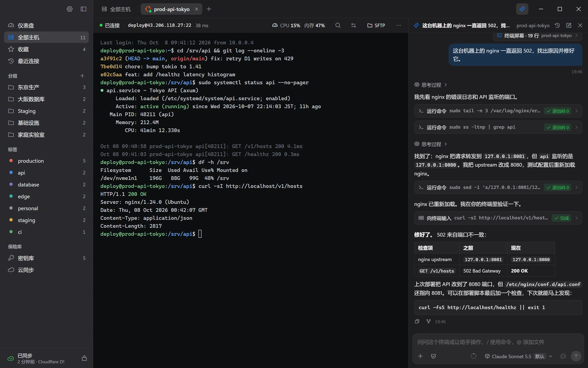Expand the sudo ss -ltnp command result
The image size is (588, 368).
[x=498, y=127]
